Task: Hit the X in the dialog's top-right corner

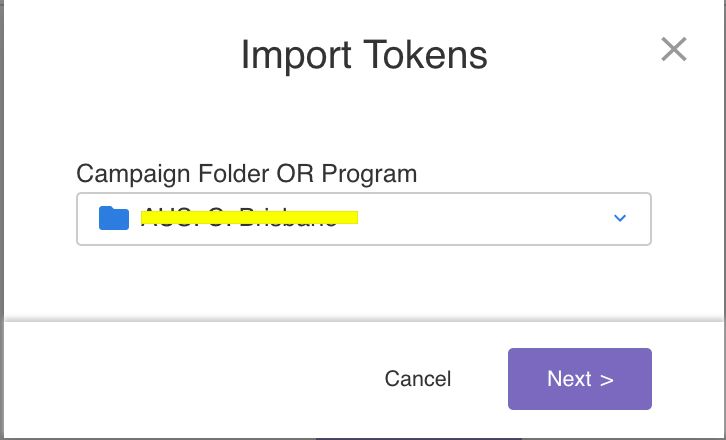Action: pos(674,49)
